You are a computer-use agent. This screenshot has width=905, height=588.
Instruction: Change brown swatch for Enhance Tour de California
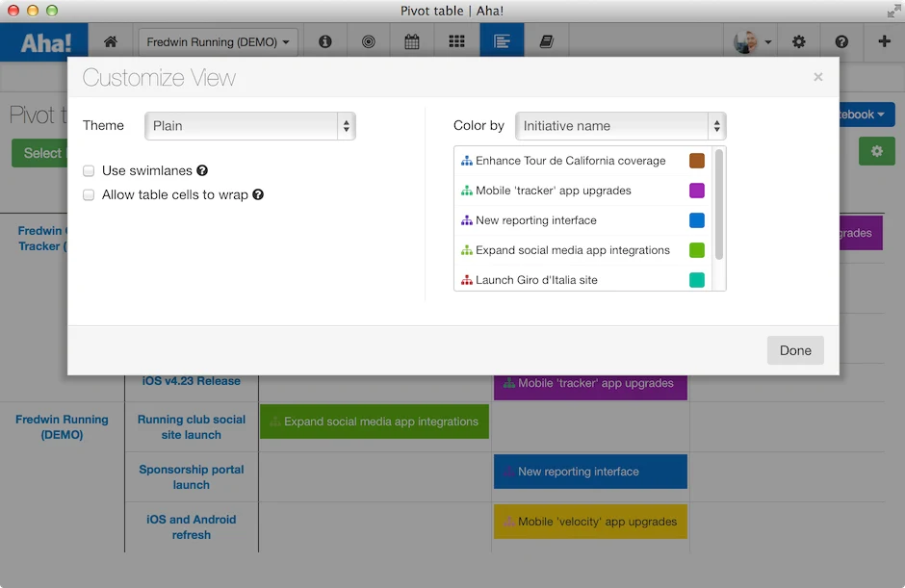point(697,161)
